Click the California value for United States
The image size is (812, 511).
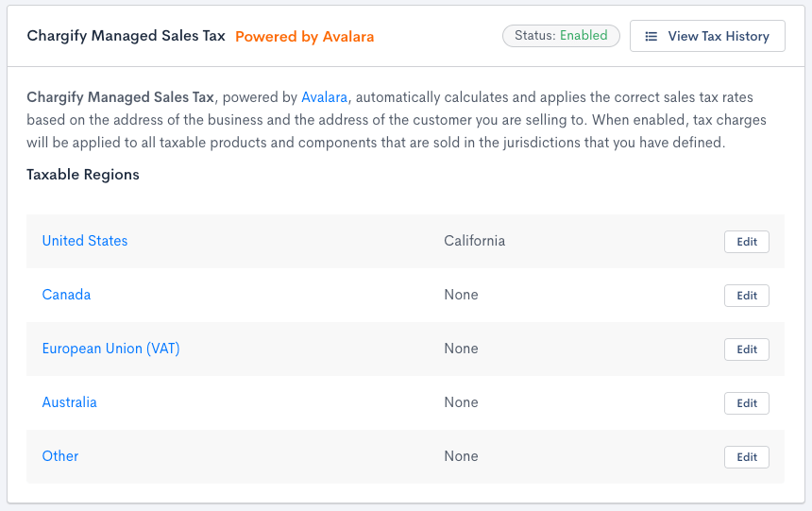point(474,241)
